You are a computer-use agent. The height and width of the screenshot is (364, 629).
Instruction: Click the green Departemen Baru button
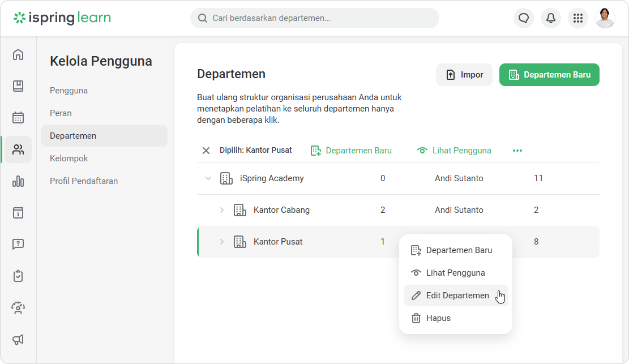[549, 75]
